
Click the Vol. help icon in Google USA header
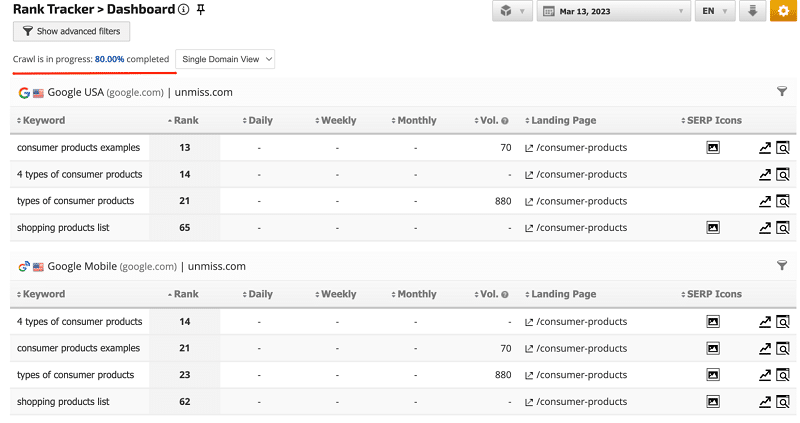[x=505, y=121]
